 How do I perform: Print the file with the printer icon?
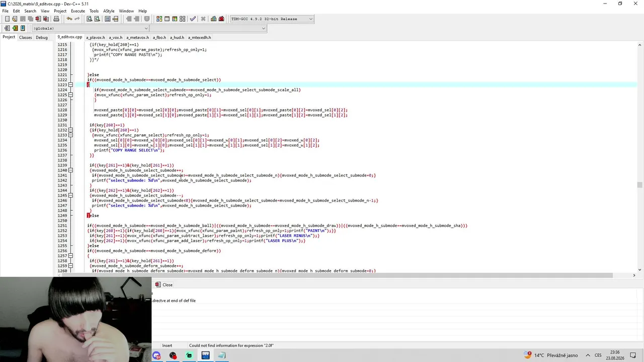point(56,19)
